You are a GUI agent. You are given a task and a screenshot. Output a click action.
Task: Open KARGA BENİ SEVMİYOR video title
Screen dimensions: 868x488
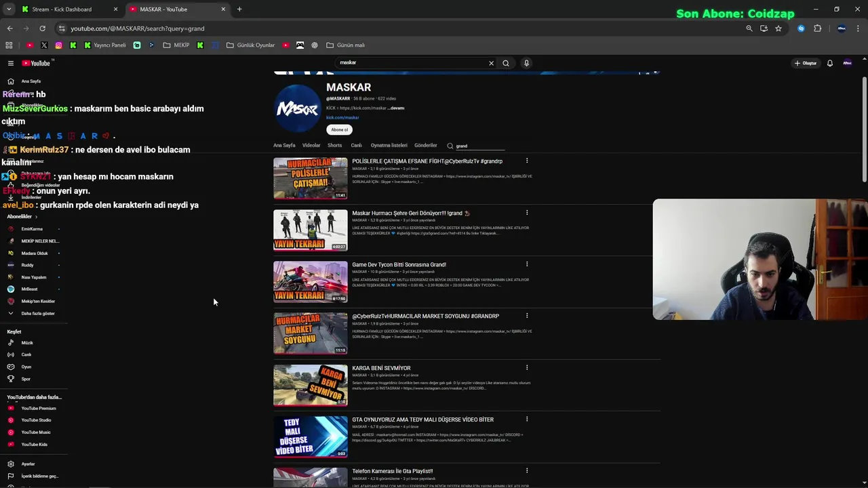(x=381, y=368)
